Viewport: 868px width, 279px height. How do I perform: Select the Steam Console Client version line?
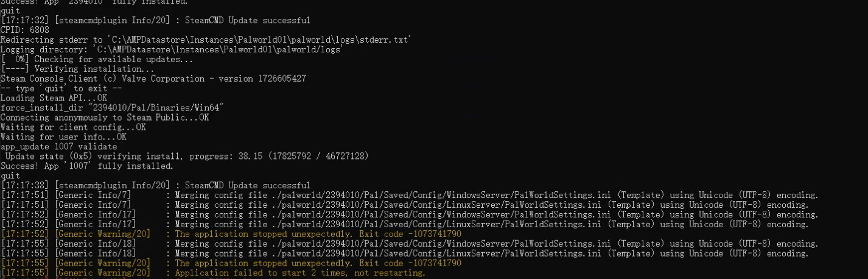point(153,79)
